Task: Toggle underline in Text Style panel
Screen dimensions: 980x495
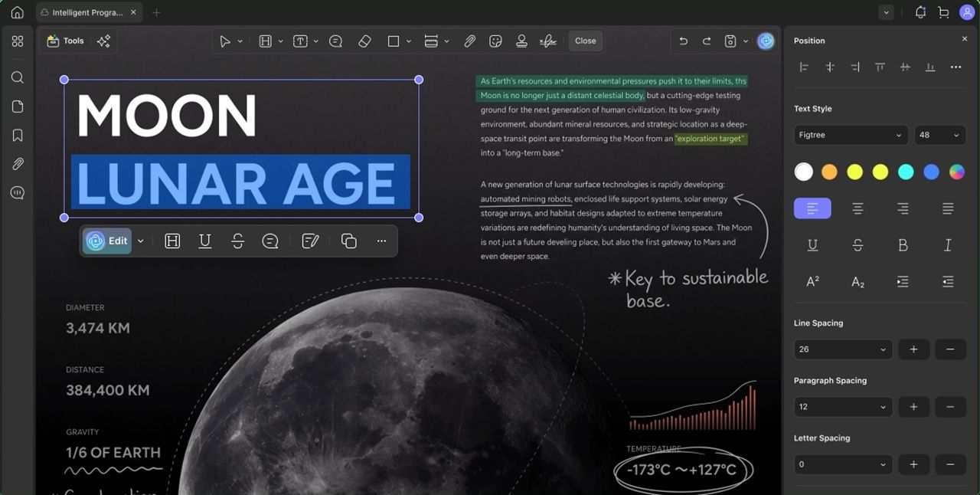Action: pos(812,245)
